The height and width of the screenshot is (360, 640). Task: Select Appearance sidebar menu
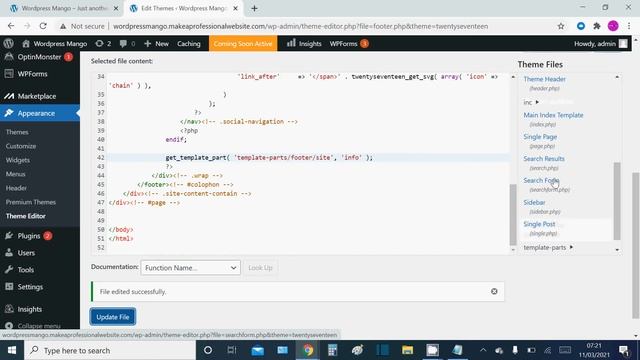pyautogui.click(x=40, y=113)
